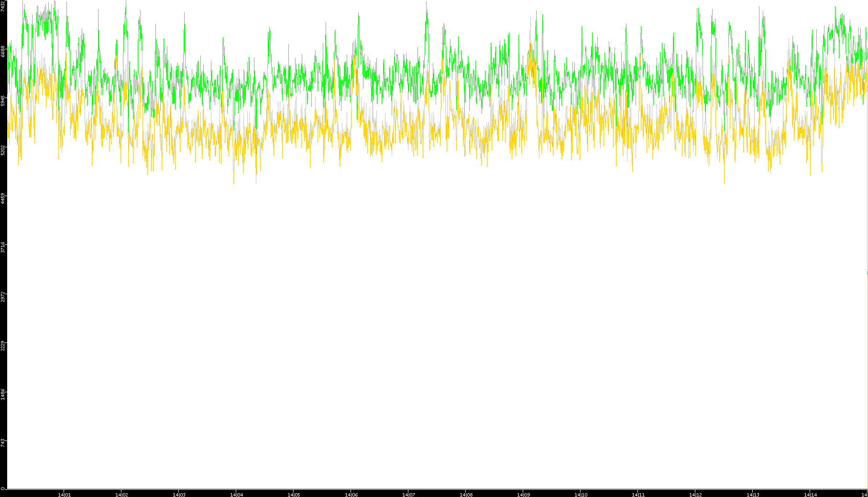The image size is (868, 497).
Task: Select the 6688 vertical axis label
Action: [3, 51]
